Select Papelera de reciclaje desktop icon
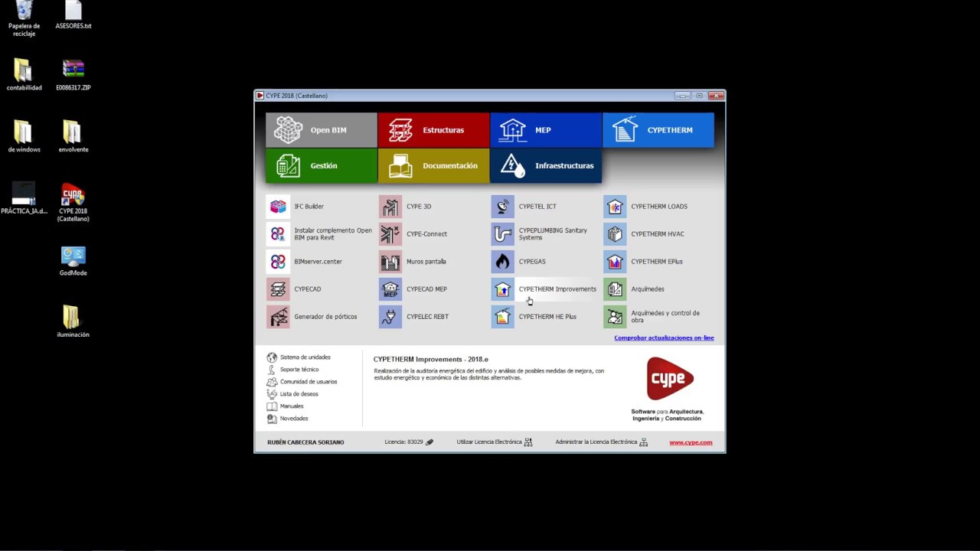Screen dimensions: 980x551 point(24,19)
